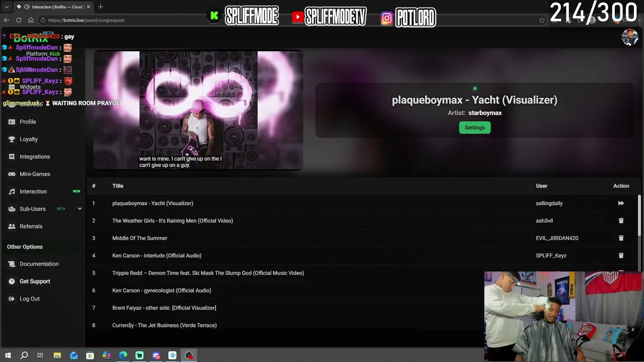
Task: Click the Integrations sidebar icon
Action: click(12, 157)
